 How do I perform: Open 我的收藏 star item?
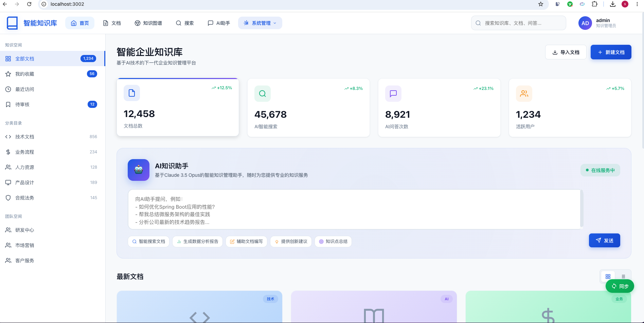(52, 74)
